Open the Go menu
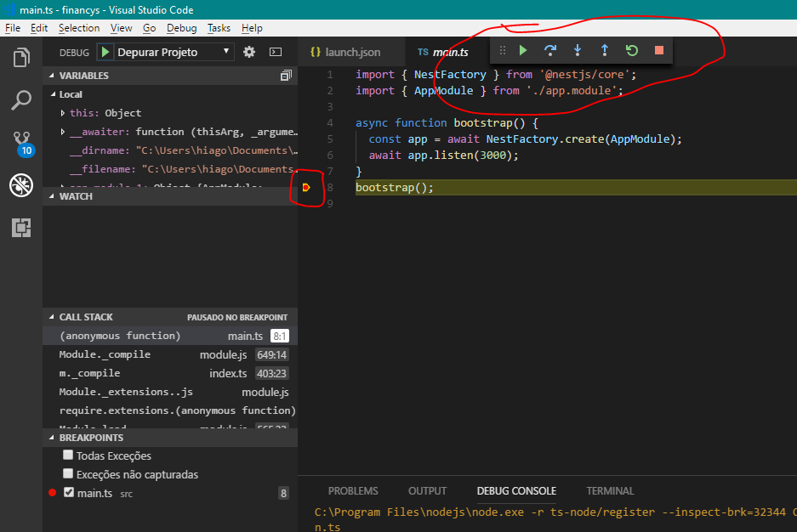 149,28
